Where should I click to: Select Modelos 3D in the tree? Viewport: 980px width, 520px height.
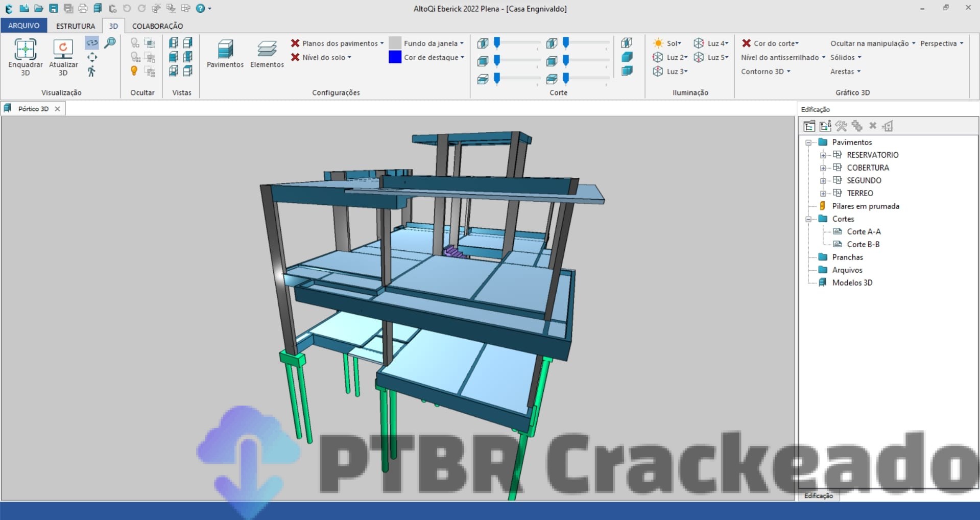pyautogui.click(x=852, y=282)
